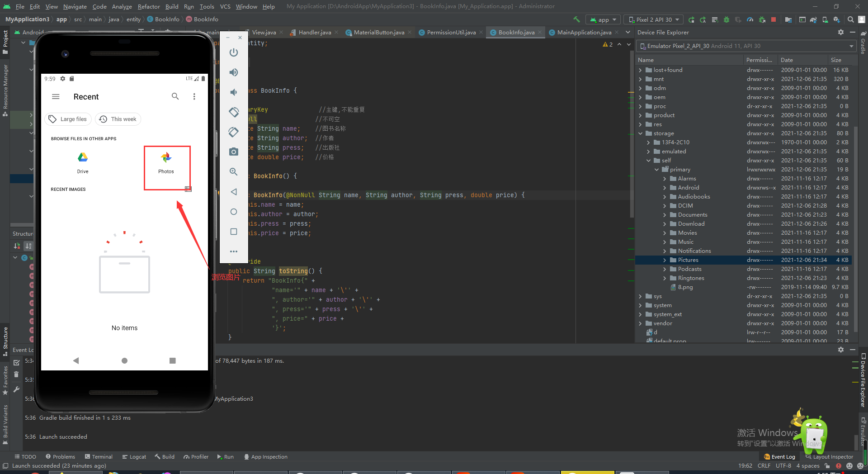Start debugging with the bug icon
Image resolution: width=868 pixels, height=474 pixels.
click(726, 19)
